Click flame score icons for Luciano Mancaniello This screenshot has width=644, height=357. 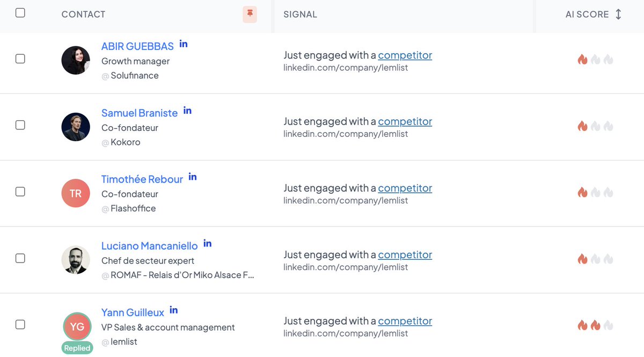click(x=595, y=259)
